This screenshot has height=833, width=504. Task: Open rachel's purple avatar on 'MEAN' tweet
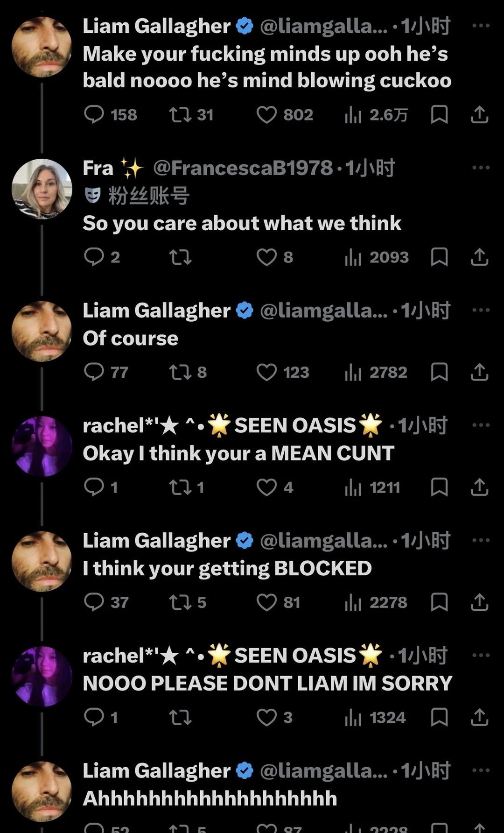[x=42, y=446]
